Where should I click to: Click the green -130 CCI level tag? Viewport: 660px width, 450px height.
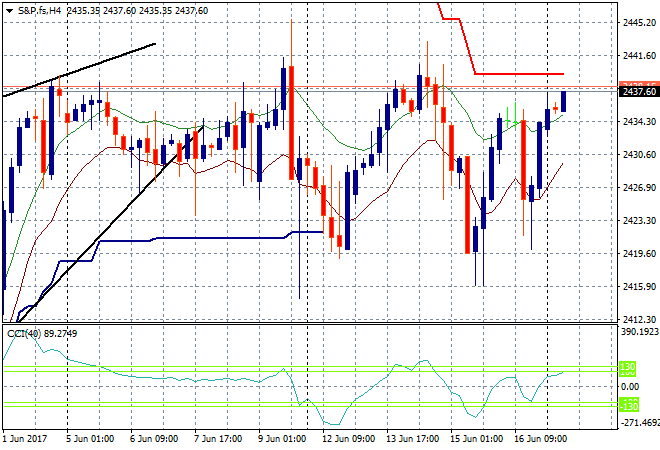(629, 405)
